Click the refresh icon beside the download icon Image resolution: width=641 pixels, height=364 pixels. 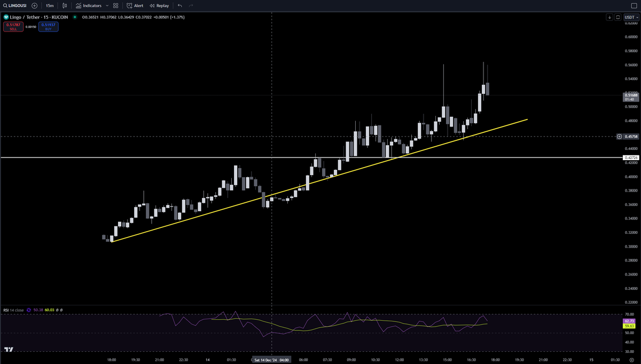click(x=618, y=17)
